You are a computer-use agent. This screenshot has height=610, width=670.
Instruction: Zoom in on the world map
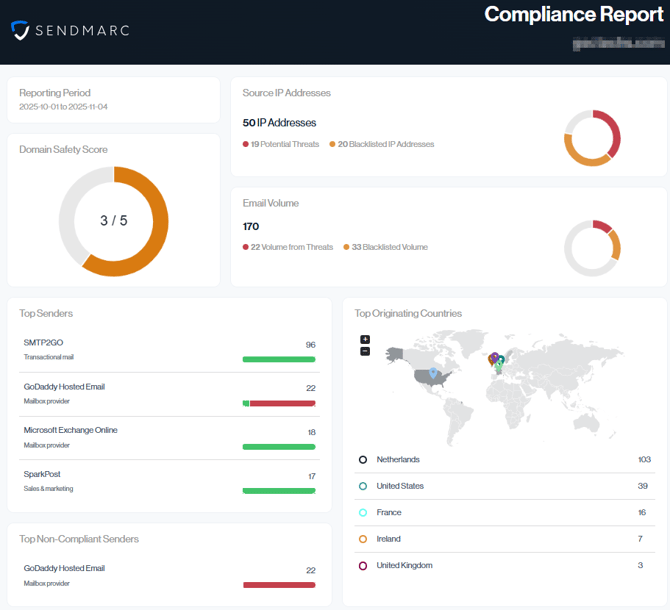pos(365,340)
